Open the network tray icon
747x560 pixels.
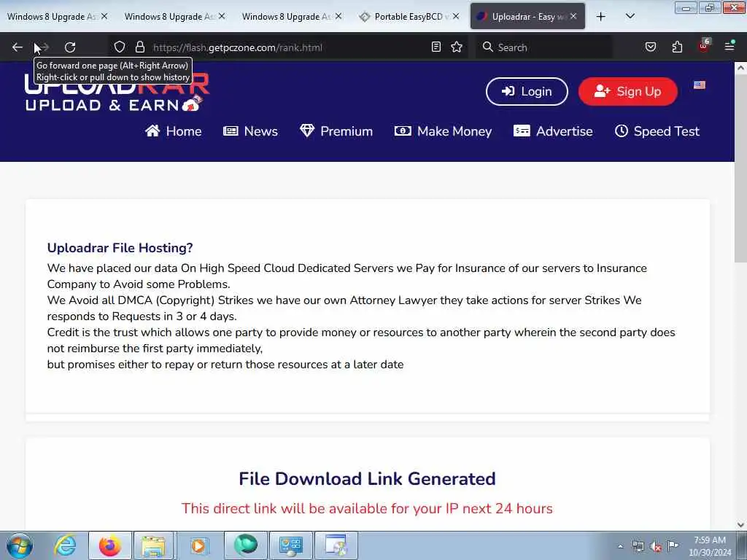point(638,546)
